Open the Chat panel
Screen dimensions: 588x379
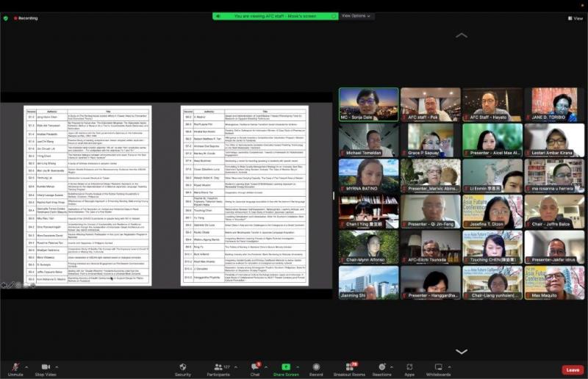pos(255,368)
